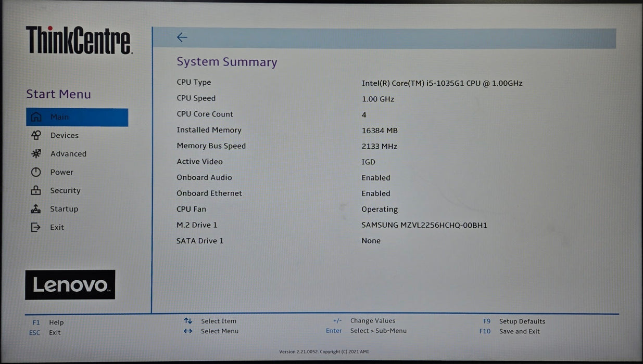The image size is (643, 364).
Task: Click the Lenovo logo
Action: 70,284
